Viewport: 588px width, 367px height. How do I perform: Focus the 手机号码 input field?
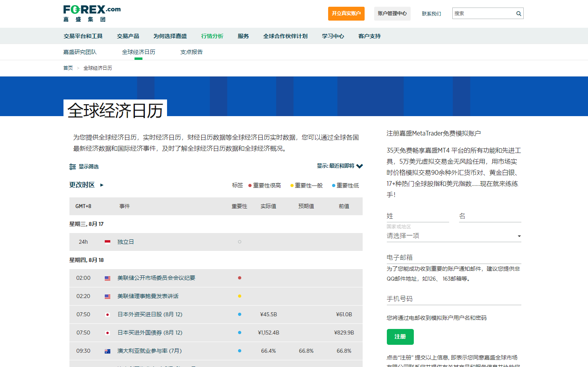pyautogui.click(x=454, y=299)
